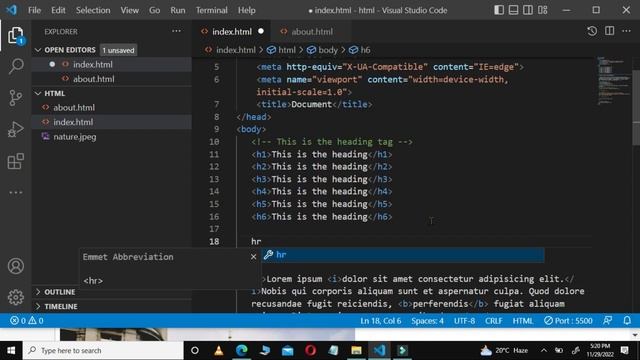Open Customize Layout icon in title bar
The width and height of the screenshot is (640, 360).
click(542, 10)
